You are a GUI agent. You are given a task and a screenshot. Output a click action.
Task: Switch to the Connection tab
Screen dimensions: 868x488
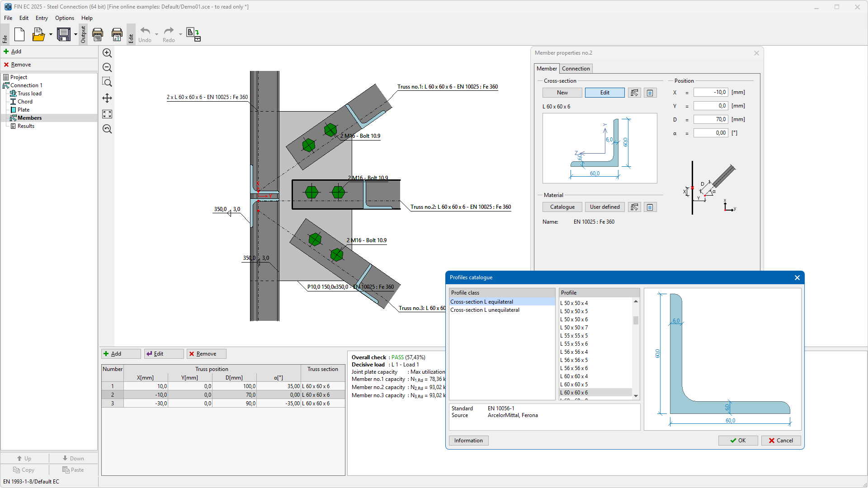(576, 69)
